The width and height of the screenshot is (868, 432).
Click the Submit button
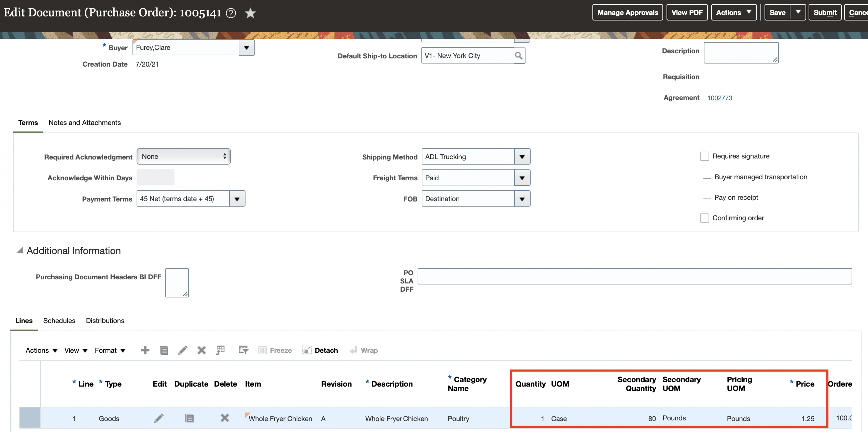coord(825,13)
